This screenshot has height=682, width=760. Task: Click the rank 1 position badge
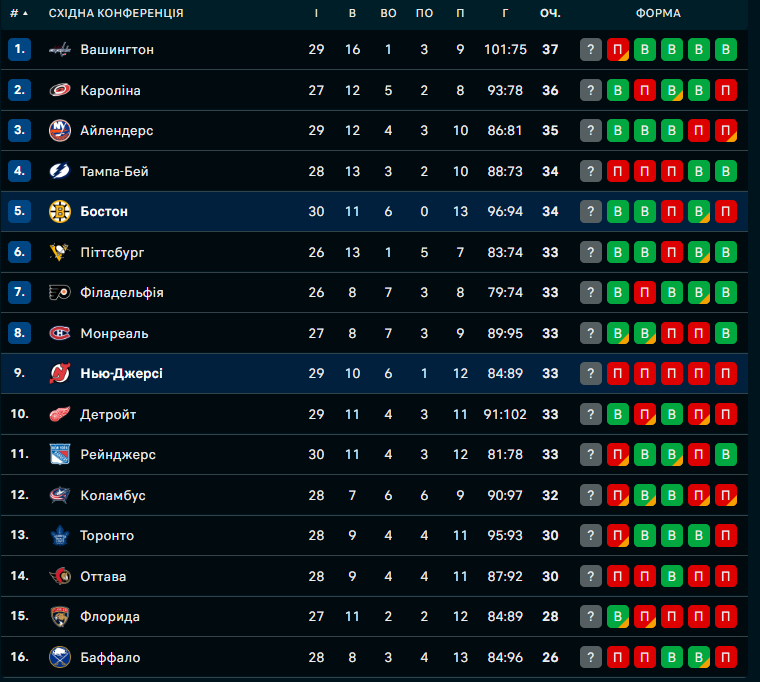[20, 49]
